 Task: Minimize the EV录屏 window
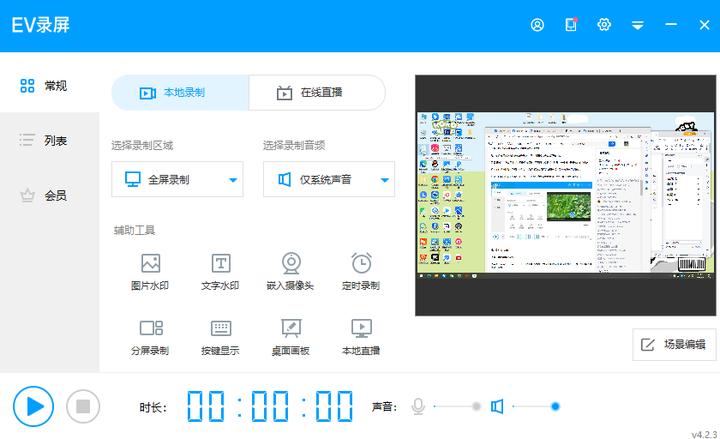[671, 24]
